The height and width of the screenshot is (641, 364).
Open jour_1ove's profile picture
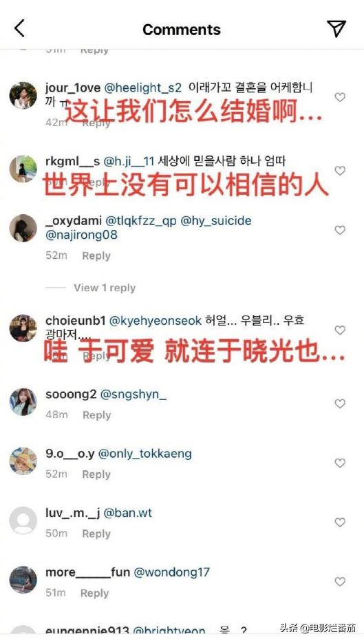tap(23, 96)
